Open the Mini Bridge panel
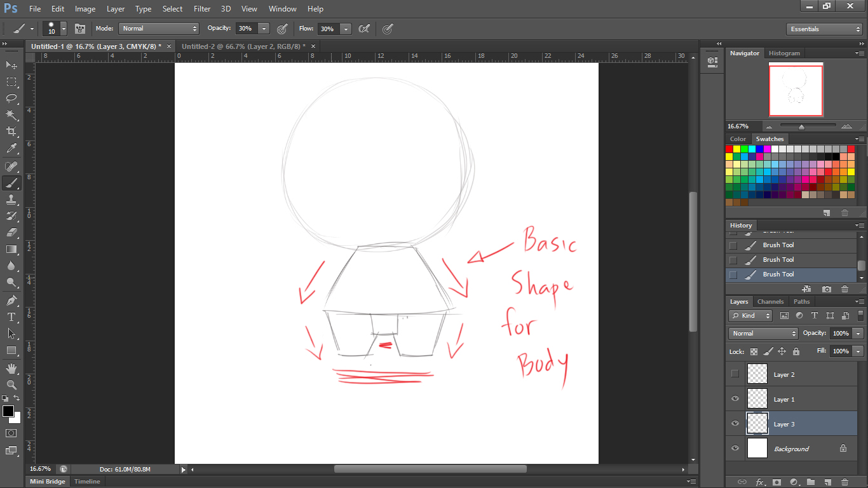This screenshot has height=488, width=868. pos(47,481)
